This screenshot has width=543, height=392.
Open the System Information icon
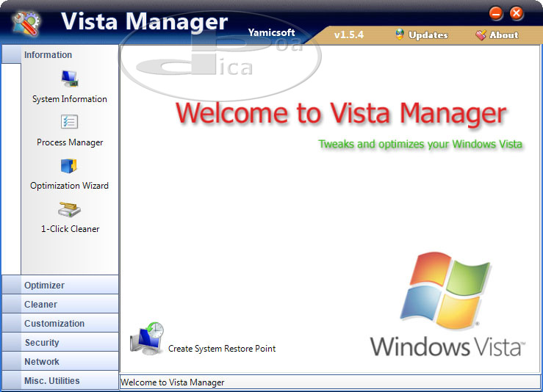click(69, 79)
